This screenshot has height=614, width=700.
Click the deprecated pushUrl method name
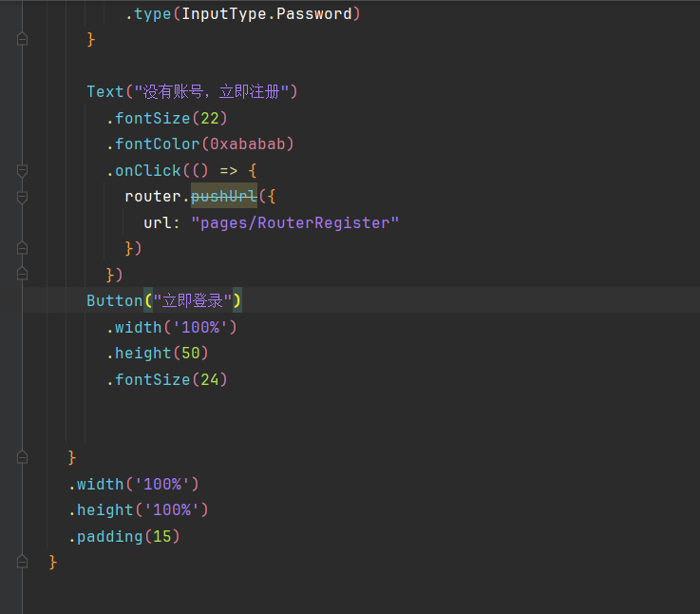tap(224, 196)
